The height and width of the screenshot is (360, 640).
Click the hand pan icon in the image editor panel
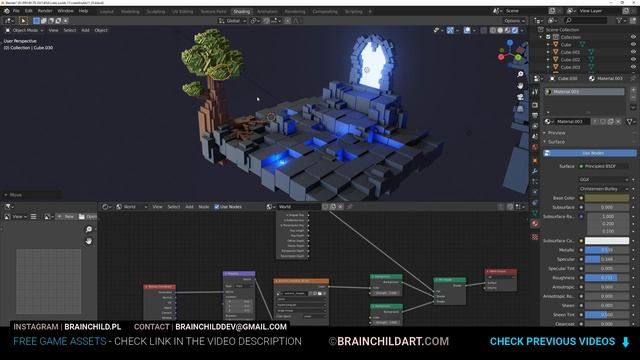[89, 241]
